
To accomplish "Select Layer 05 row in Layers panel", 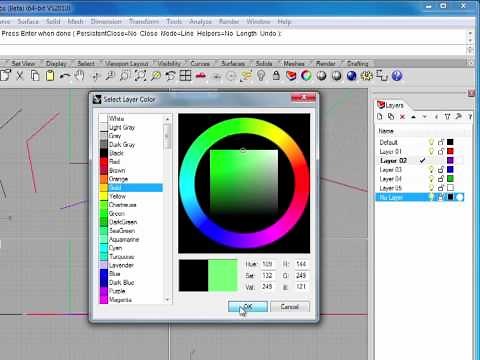I will pos(419,188).
